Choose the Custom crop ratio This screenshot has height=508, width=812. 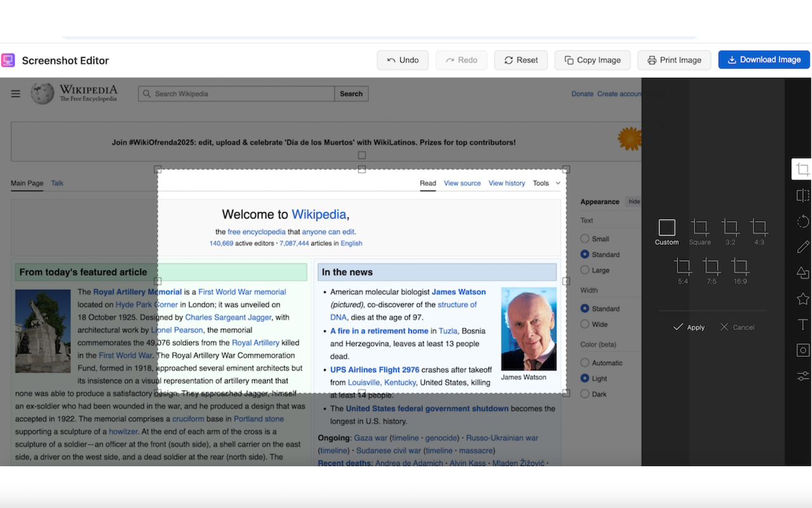point(667,232)
